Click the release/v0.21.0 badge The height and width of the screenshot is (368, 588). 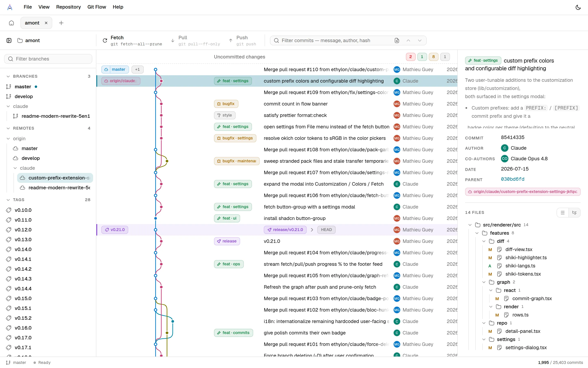pyautogui.click(x=285, y=230)
